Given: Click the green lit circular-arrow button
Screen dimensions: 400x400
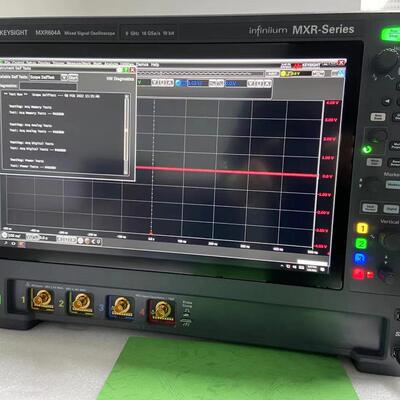Looking at the screenshot, I should (x=367, y=149).
